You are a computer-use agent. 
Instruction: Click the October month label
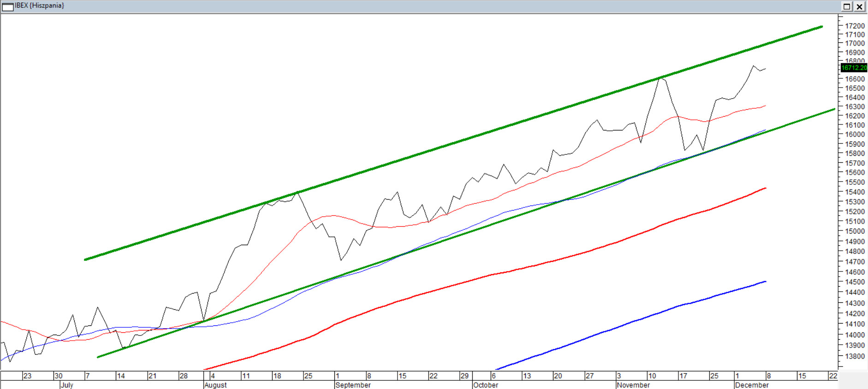coord(486,385)
